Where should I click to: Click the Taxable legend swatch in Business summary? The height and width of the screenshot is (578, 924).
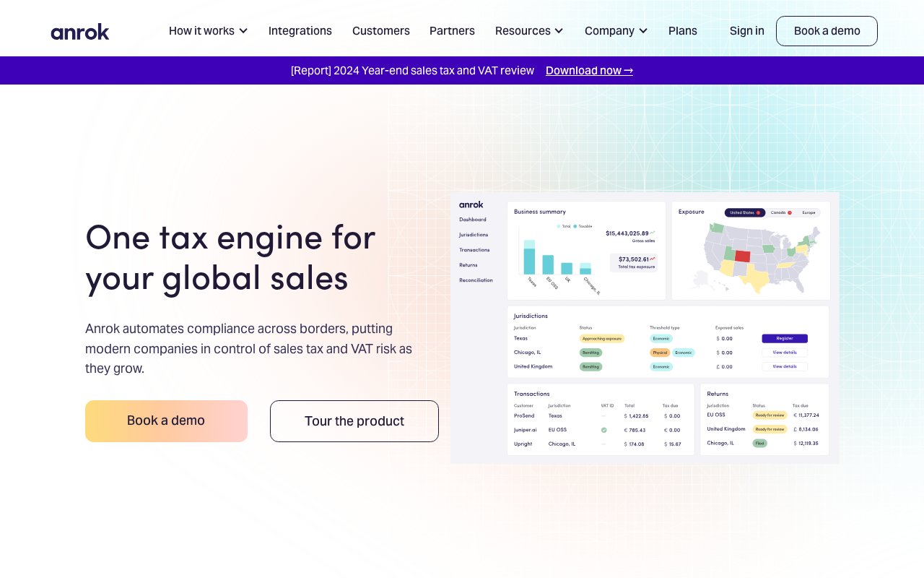point(575,226)
